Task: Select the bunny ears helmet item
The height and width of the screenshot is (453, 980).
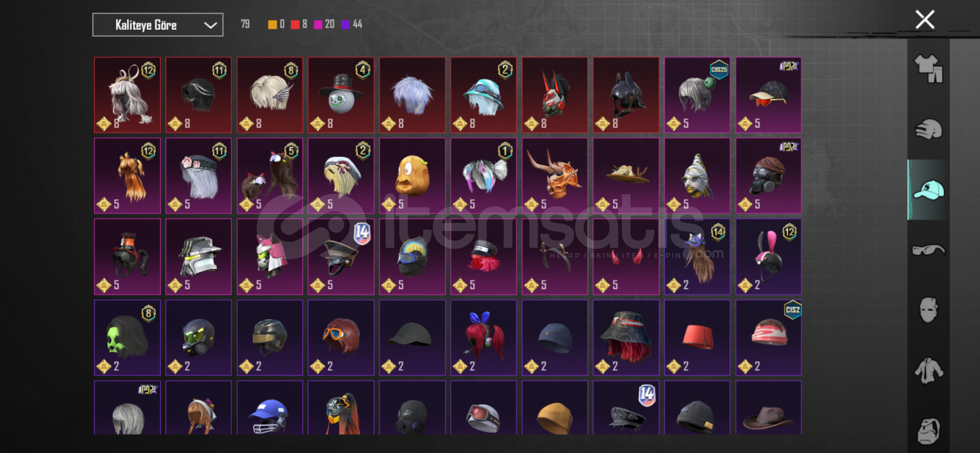Action: pos(768,257)
